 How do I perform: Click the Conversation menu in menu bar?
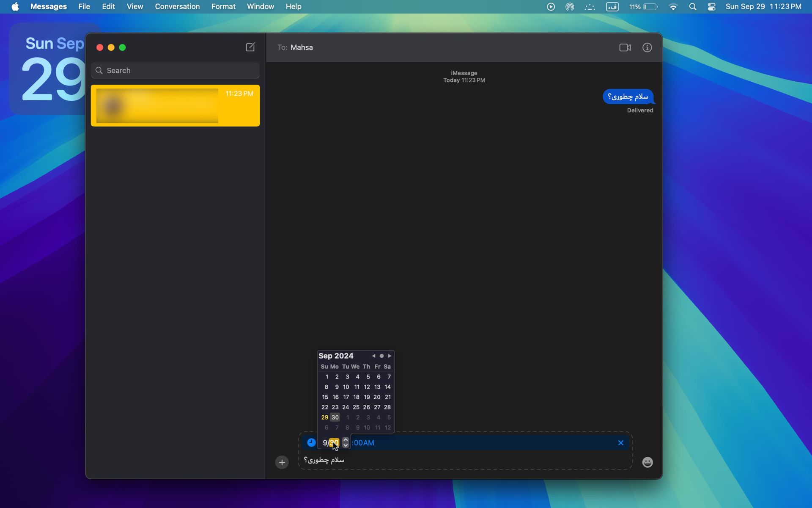[x=177, y=6]
